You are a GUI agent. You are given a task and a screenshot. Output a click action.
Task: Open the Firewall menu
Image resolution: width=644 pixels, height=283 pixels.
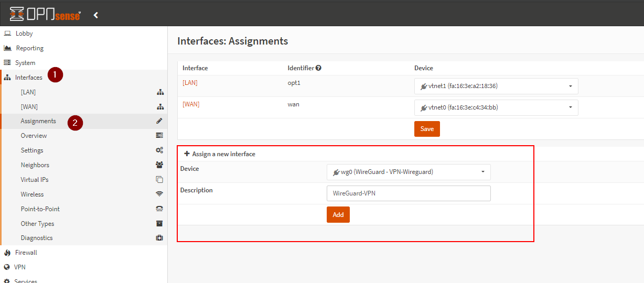point(26,253)
